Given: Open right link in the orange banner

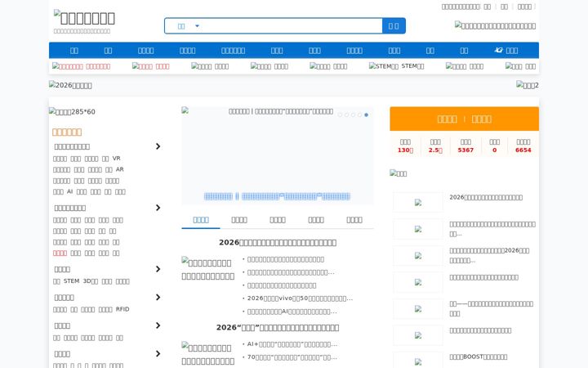Looking at the screenshot, I should click(481, 119).
